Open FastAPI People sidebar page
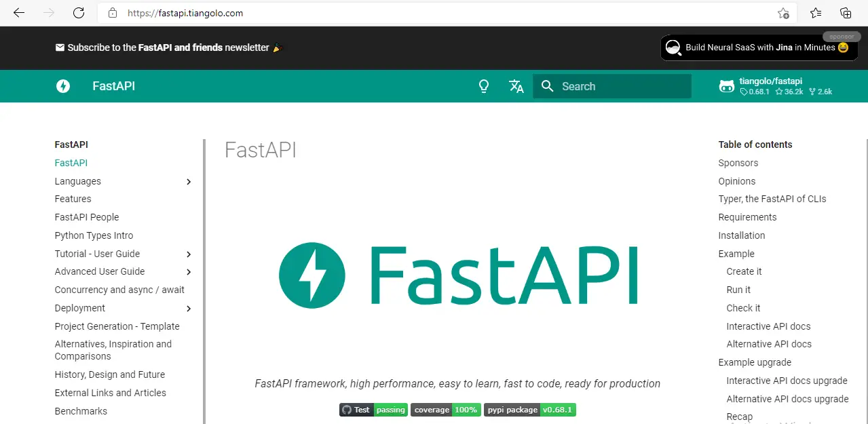 [87, 217]
